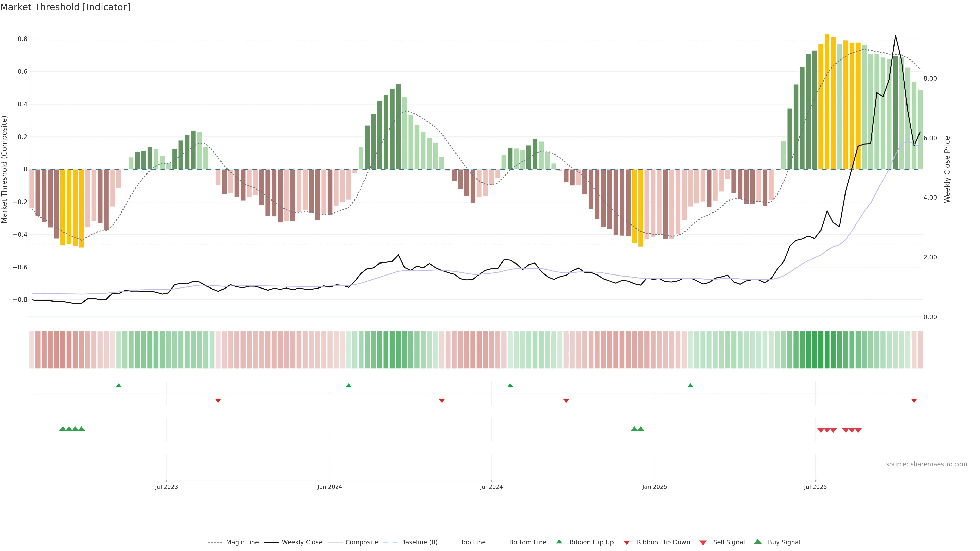
Task: Click the Ribbon Flip Up legend triangle icon
Action: coord(559,542)
